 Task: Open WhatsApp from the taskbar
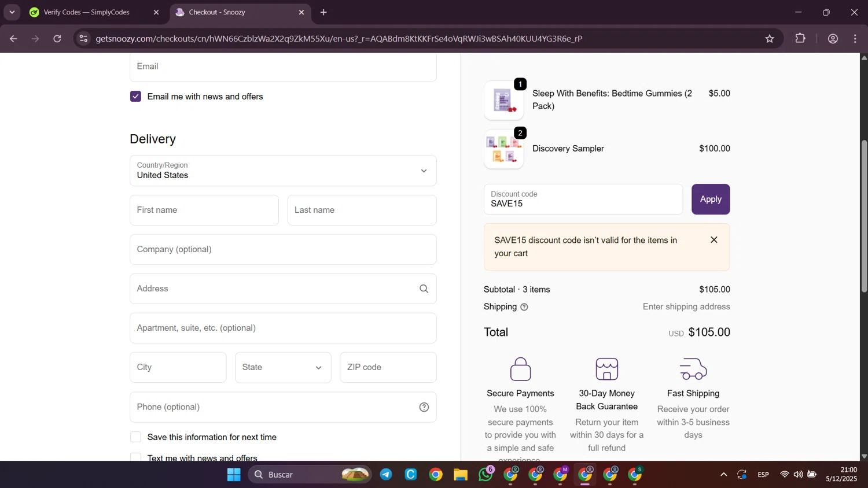486,474
